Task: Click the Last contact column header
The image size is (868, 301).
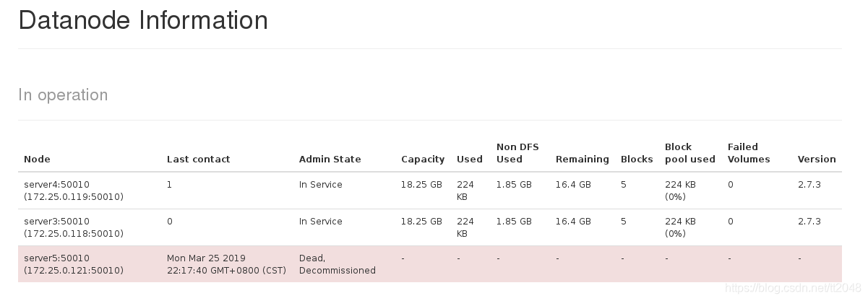Action: click(x=198, y=160)
